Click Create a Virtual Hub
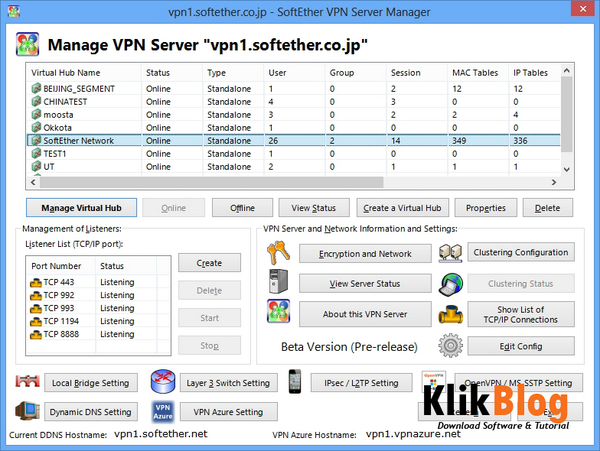 pyautogui.click(x=402, y=208)
